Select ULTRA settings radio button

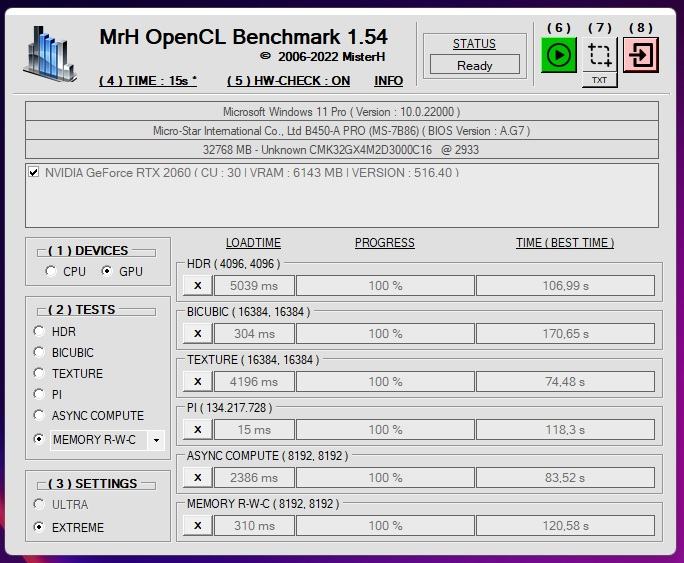point(39,504)
